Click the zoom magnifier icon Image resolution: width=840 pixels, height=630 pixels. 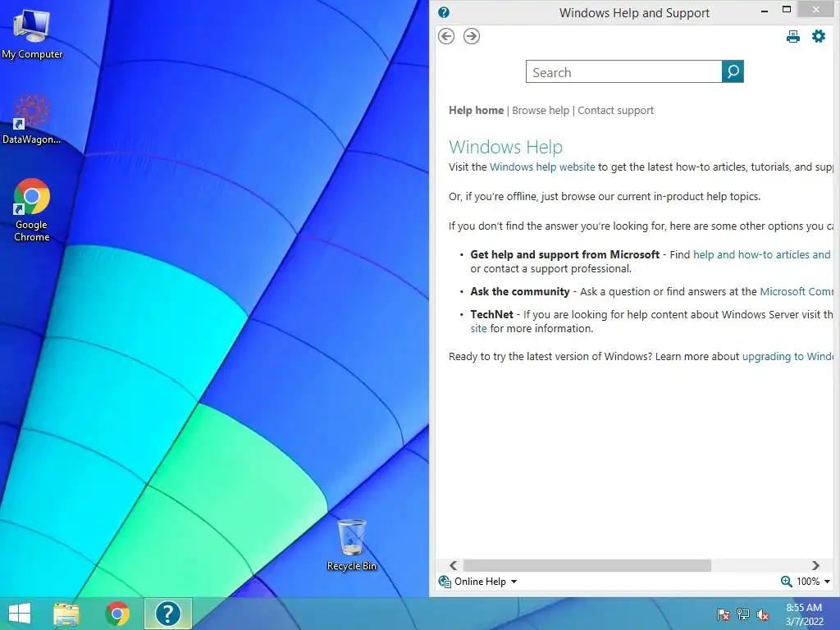coord(786,582)
